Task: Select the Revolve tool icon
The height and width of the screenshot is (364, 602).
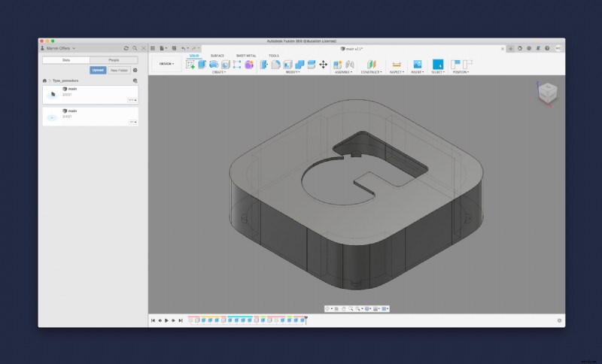Action: point(214,65)
